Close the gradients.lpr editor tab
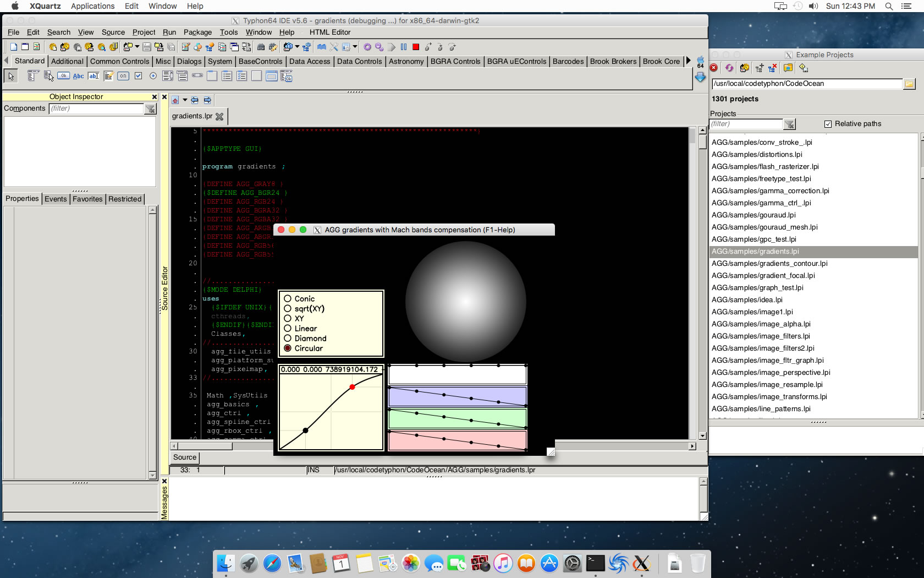 coord(219,116)
